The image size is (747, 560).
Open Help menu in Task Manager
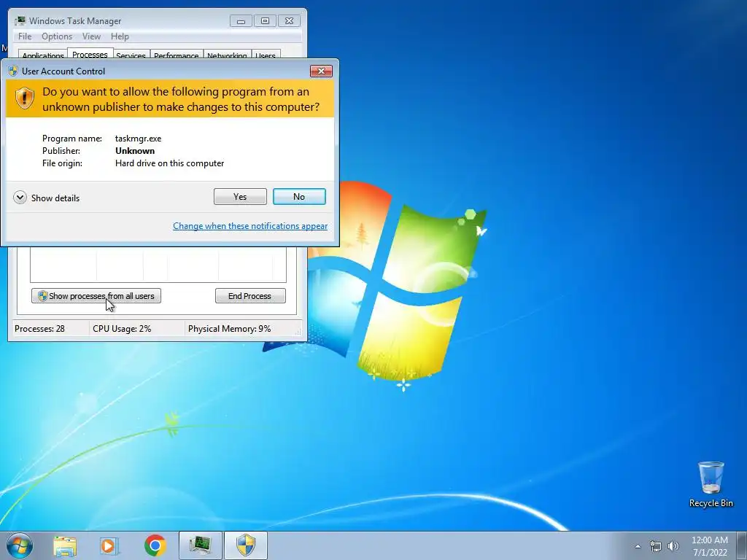(x=120, y=36)
